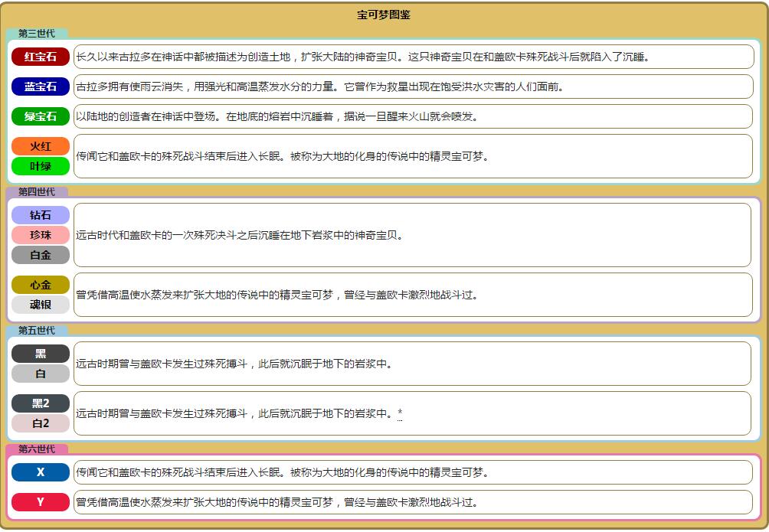Open the 心金 version link
This screenshot has height=532, width=769.
[41, 285]
